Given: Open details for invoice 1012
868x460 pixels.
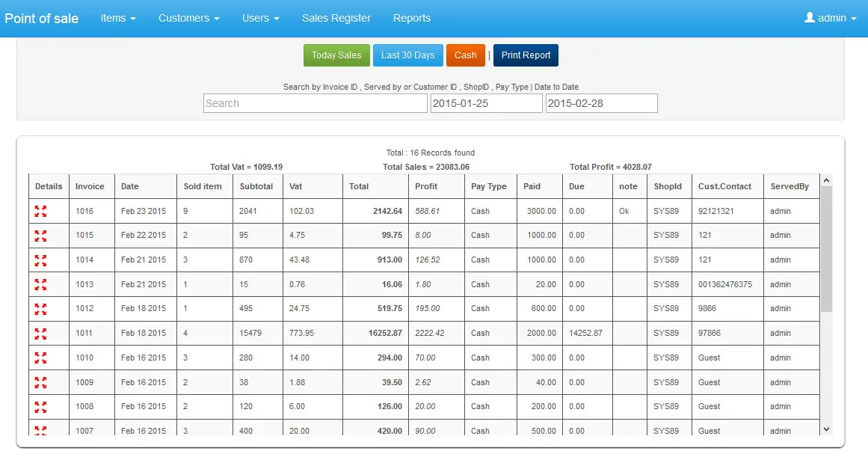Looking at the screenshot, I should [40, 308].
